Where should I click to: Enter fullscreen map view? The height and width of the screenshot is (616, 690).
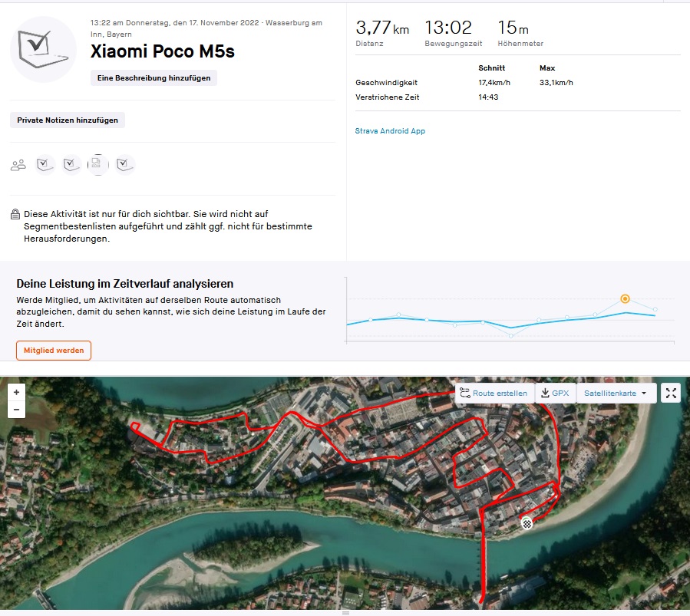pyautogui.click(x=671, y=394)
